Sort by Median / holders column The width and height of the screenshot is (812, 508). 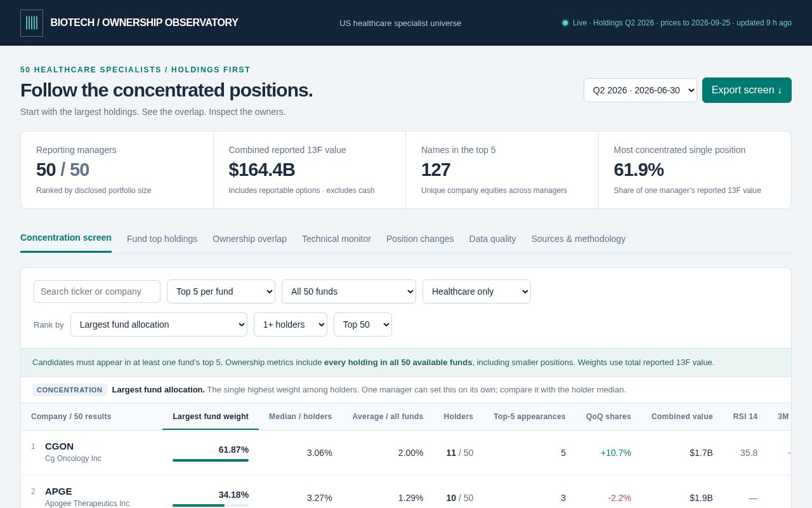[300, 417]
